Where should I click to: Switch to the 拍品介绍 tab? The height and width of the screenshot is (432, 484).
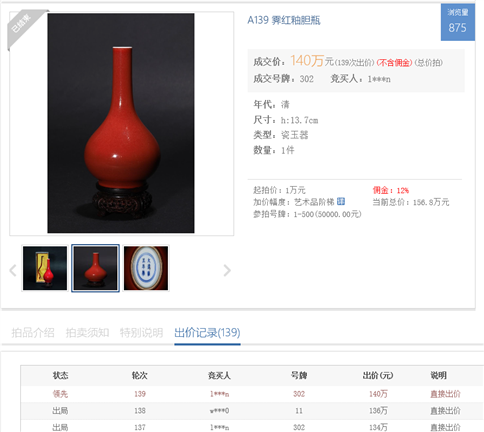[33, 333]
